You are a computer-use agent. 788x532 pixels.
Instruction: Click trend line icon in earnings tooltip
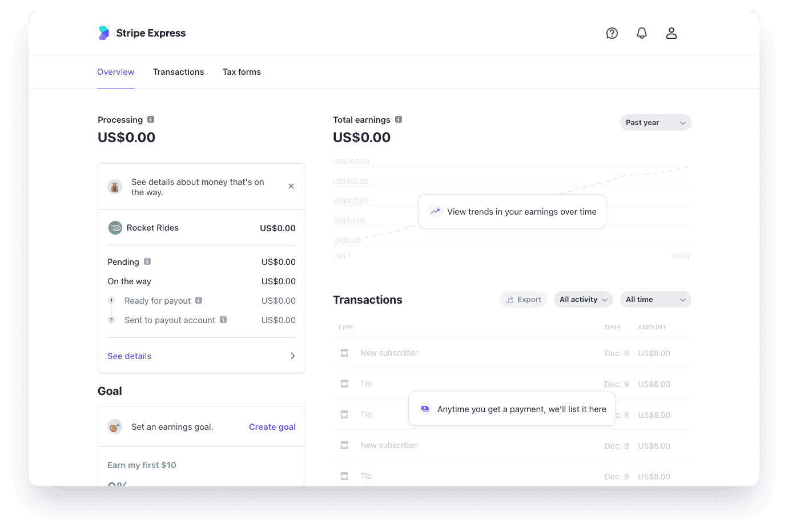[x=435, y=211]
